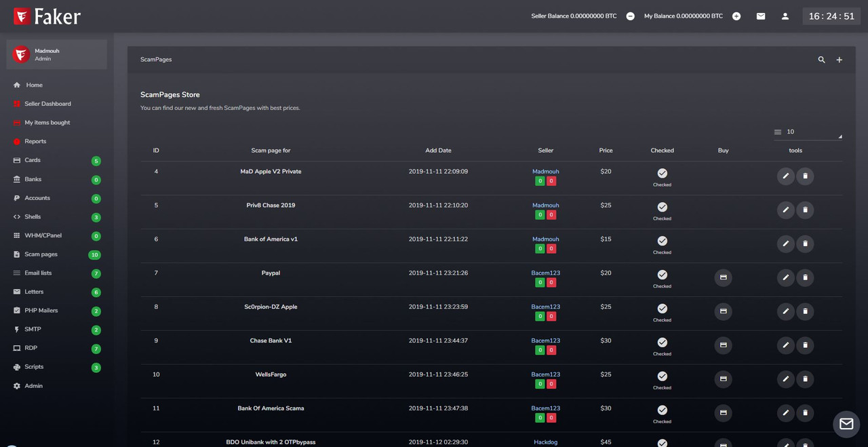Click the checked status circle in row ID 6
Image resolution: width=868 pixels, height=447 pixels.
(662, 241)
